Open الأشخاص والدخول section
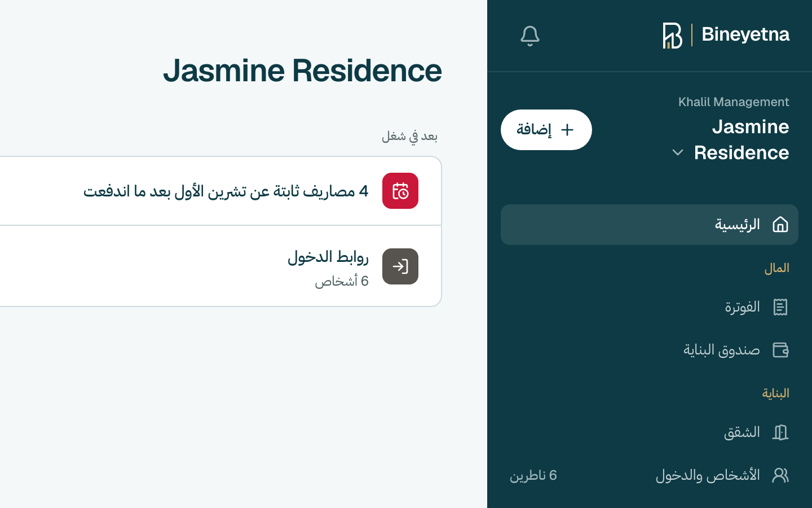This screenshot has height=508, width=812. tap(650, 475)
